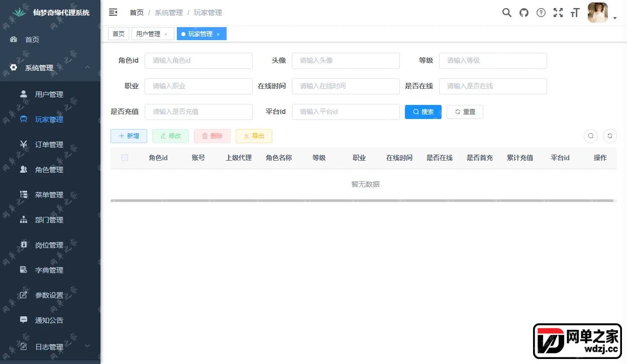Click the 重置 reset button
The image size is (627, 364).
[x=465, y=111]
